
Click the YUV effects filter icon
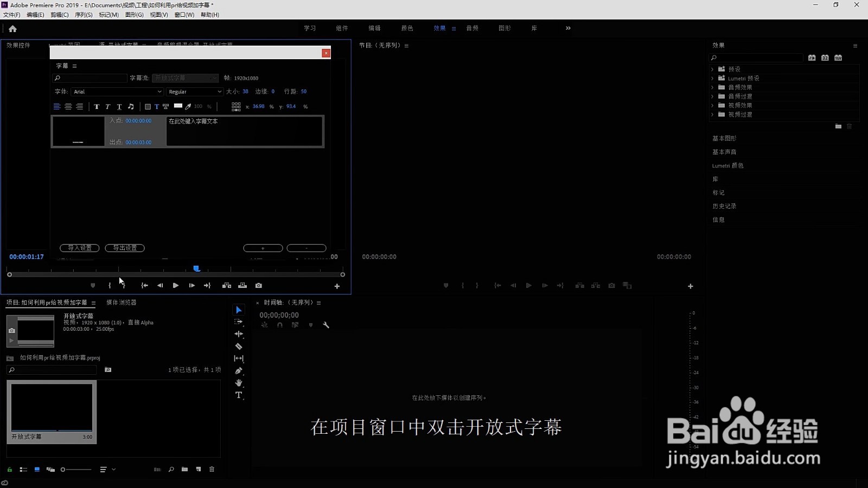pyautogui.click(x=838, y=58)
